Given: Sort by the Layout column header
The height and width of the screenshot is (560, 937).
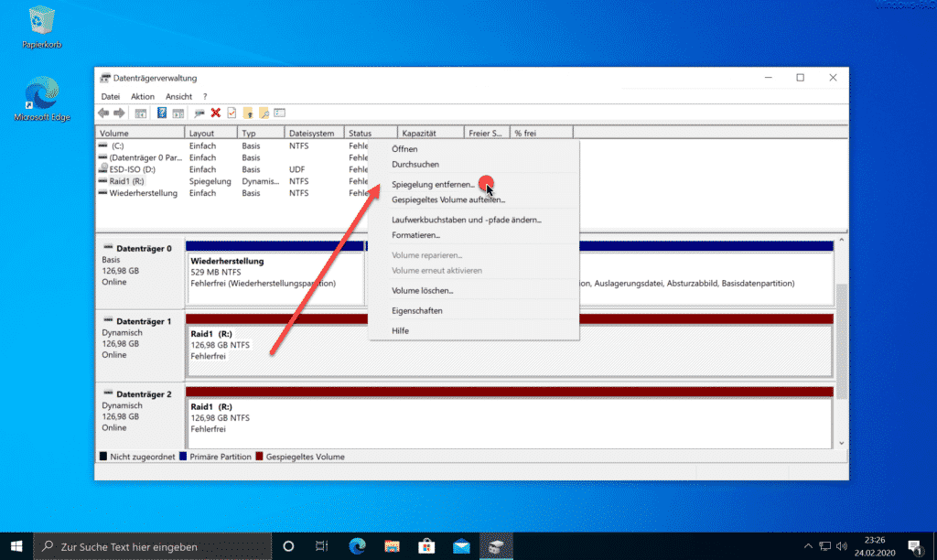Looking at the screenshot, I should [211, 133].
